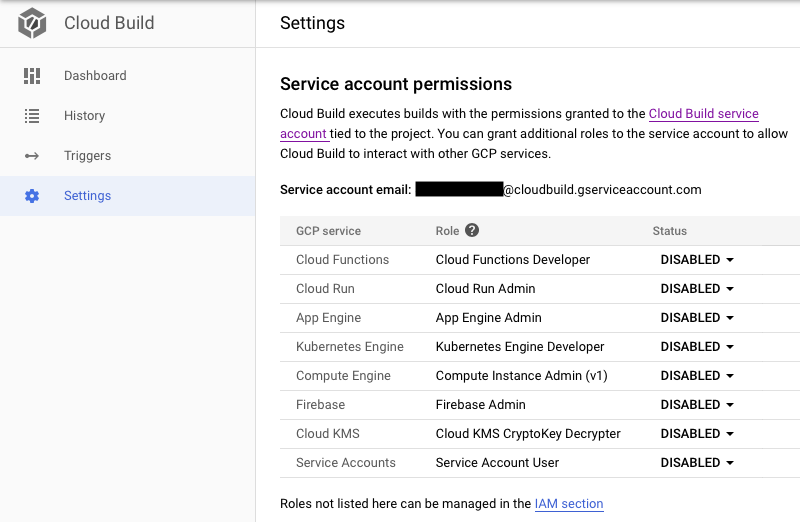Screen dimensions: 800x522
Task: Click the service account email address
Action: point(558,190)
